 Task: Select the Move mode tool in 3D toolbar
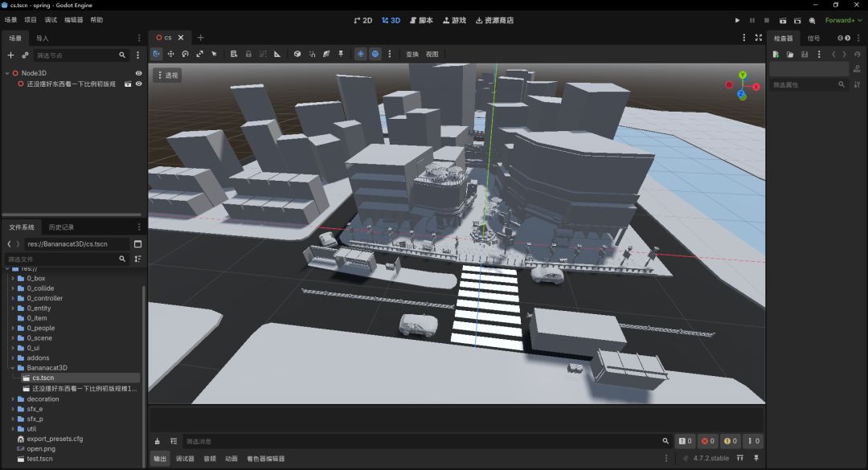(170, 54)
